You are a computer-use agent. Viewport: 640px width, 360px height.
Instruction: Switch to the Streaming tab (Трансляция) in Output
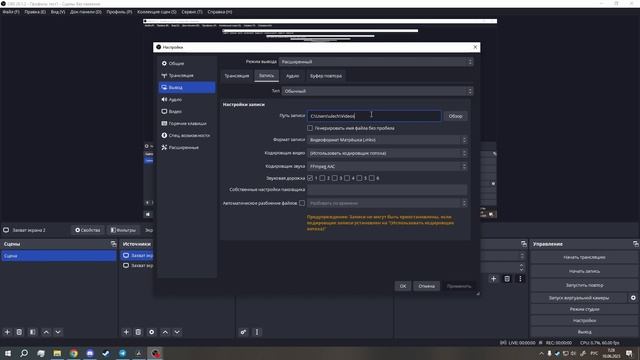(237, 76)
